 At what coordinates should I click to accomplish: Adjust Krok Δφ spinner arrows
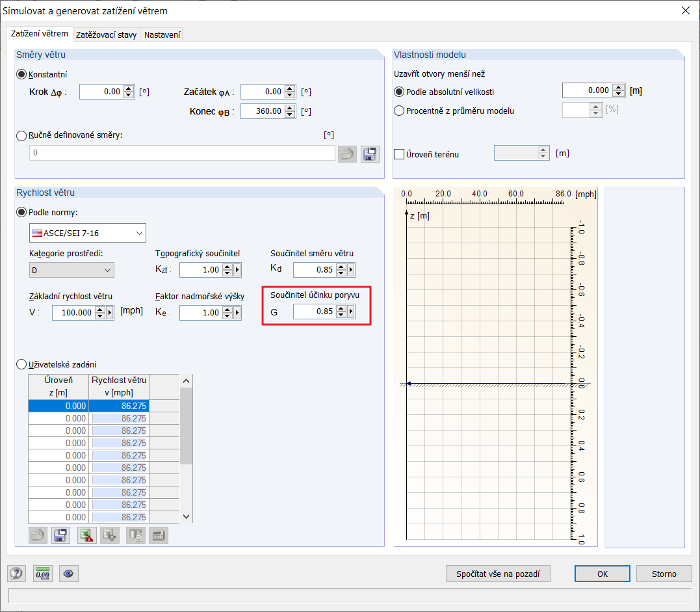click(129, 92)
